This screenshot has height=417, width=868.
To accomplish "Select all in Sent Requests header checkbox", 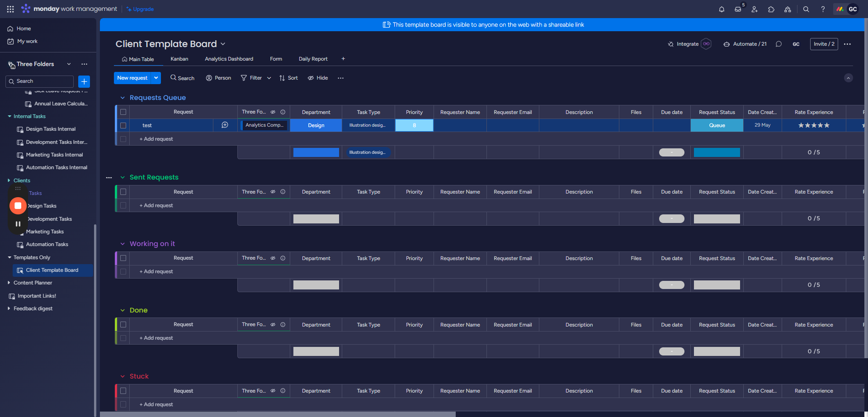I will coord(123,192).
